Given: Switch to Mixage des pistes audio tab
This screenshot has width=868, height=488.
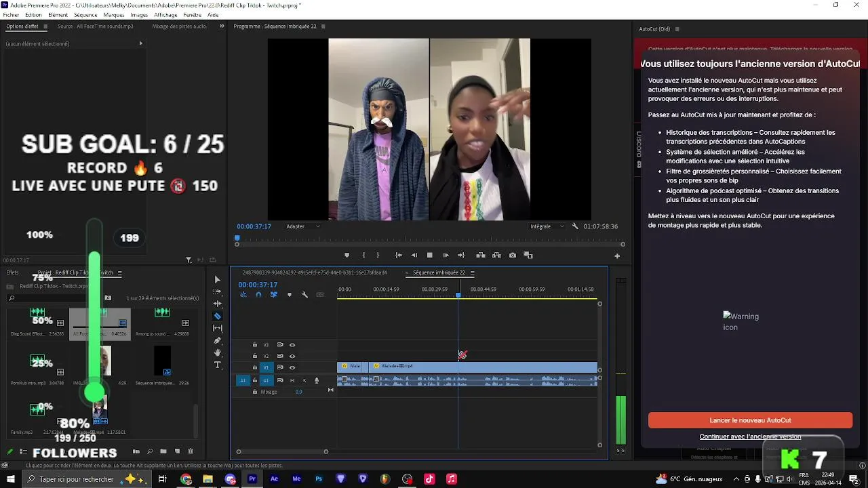Looking at the screenshot, I should pos(180,26).
